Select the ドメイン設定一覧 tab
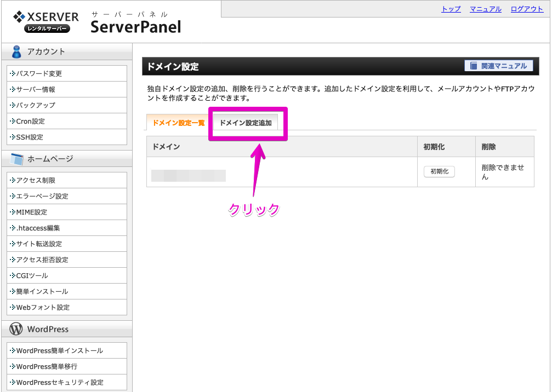This screenshot has width=552, height=392. (177, 124)
